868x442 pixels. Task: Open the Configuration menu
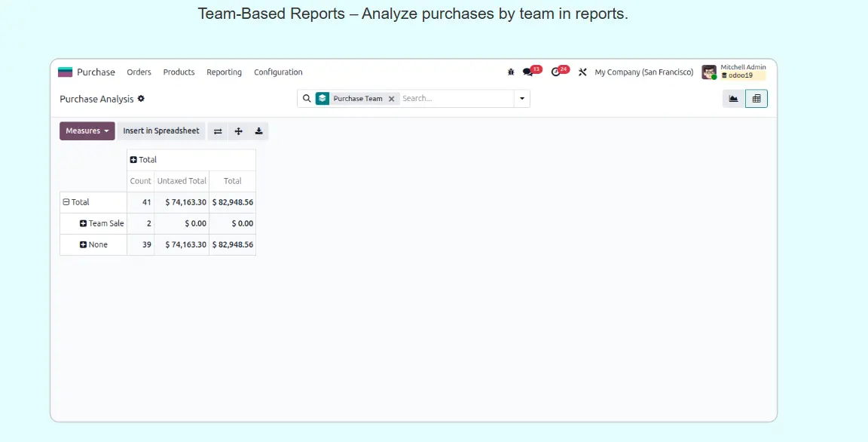coord(278,72)
